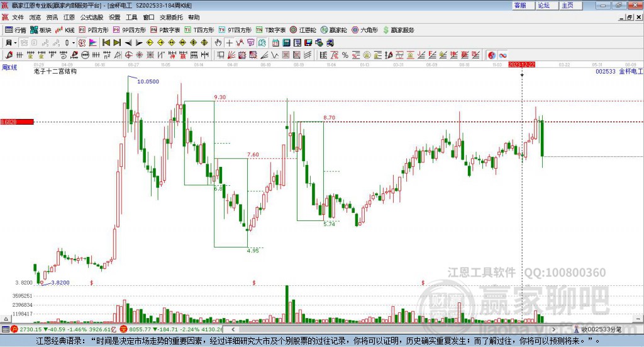The width and height of the screenshot is (644, 347).
Task: Open the T数字表 tool
Action: pos(270,30)
